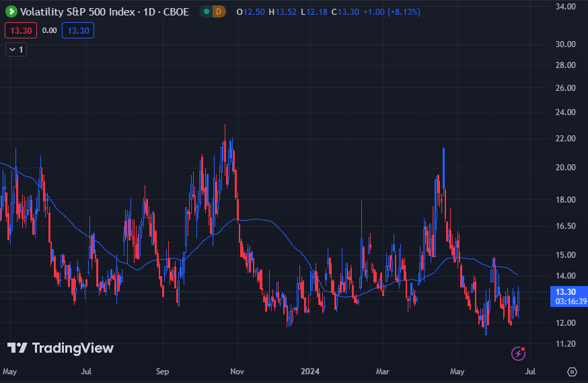Image resolution: width=588 pixels, height=383 pixels.
Task: Click the blue 13.30 buy price box
Action: tap(78, 31)
